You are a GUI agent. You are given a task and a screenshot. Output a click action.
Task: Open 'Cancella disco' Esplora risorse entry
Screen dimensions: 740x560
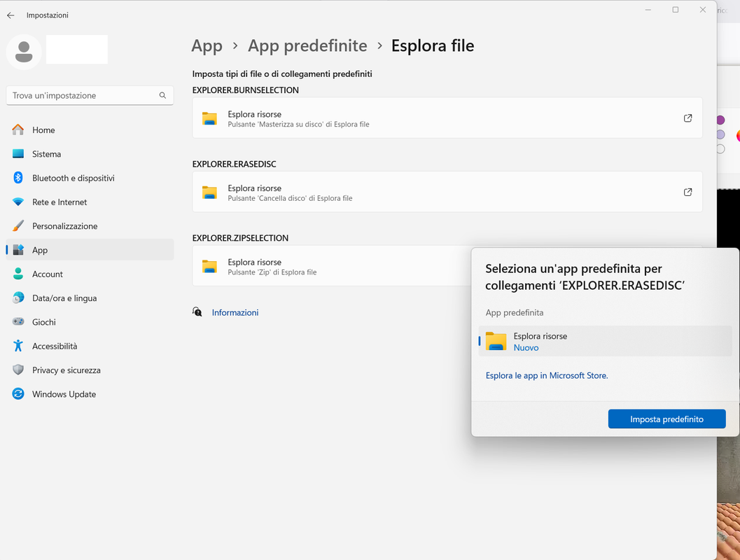447,192
